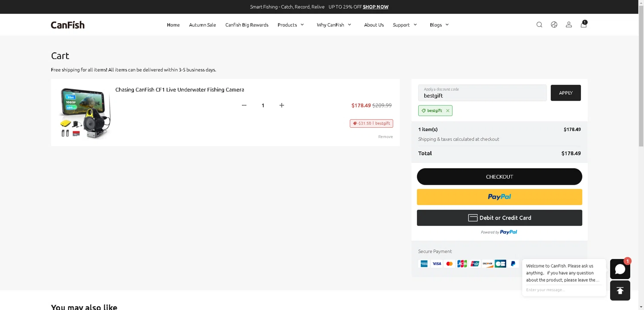Open the language/region globe icon
644x310 pixels.
tap(554, 25)
